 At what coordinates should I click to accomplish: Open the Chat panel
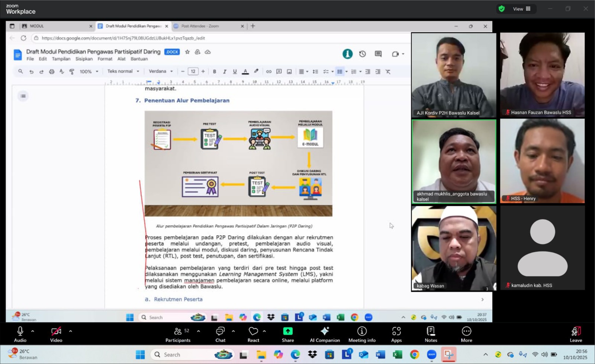[220, 334]
